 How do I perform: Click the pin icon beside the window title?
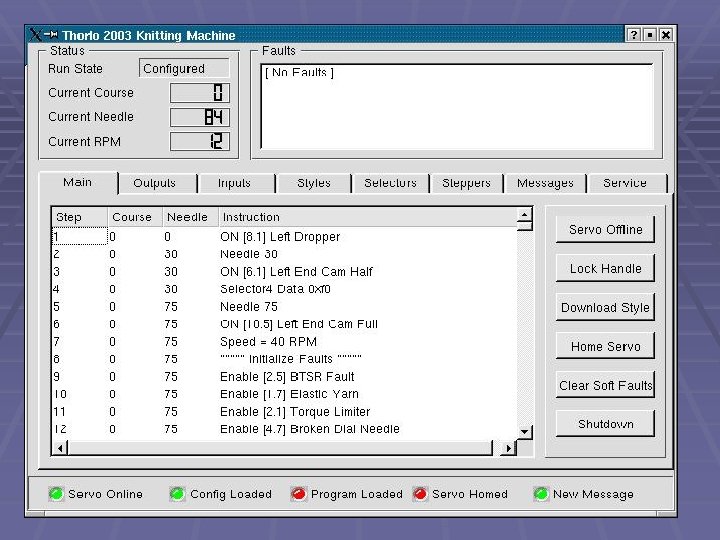pos(51,34)
